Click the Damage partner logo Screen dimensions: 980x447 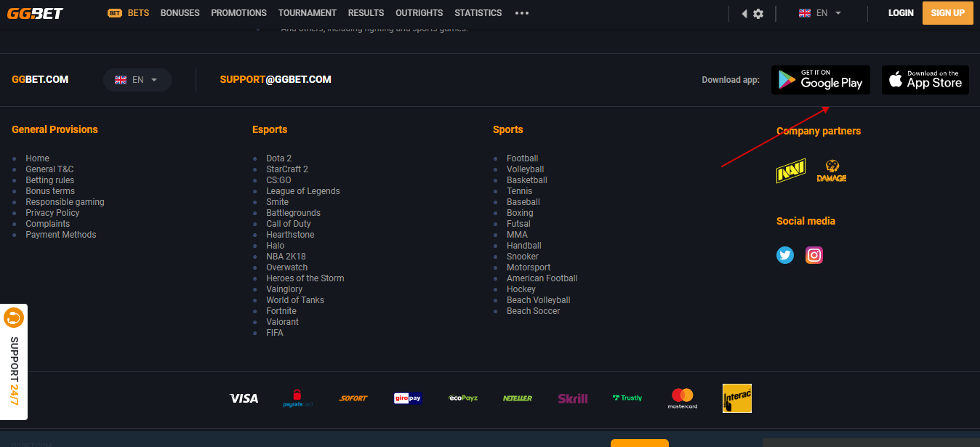pyautogui.click(x=831, y=172)
